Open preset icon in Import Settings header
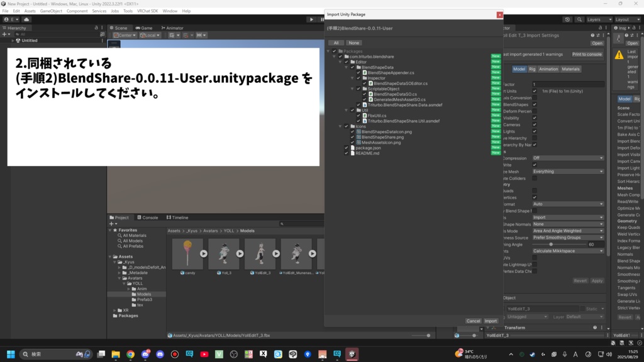 coord(597,35)
